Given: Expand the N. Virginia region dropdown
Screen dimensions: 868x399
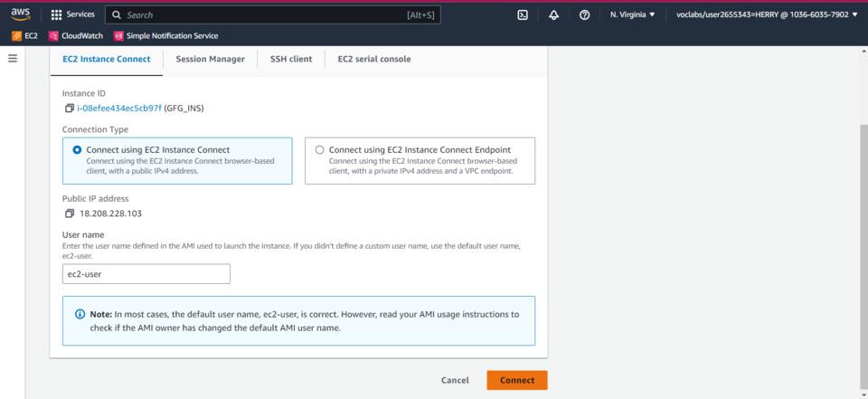Looking at the screenshot, I should 632,14.
